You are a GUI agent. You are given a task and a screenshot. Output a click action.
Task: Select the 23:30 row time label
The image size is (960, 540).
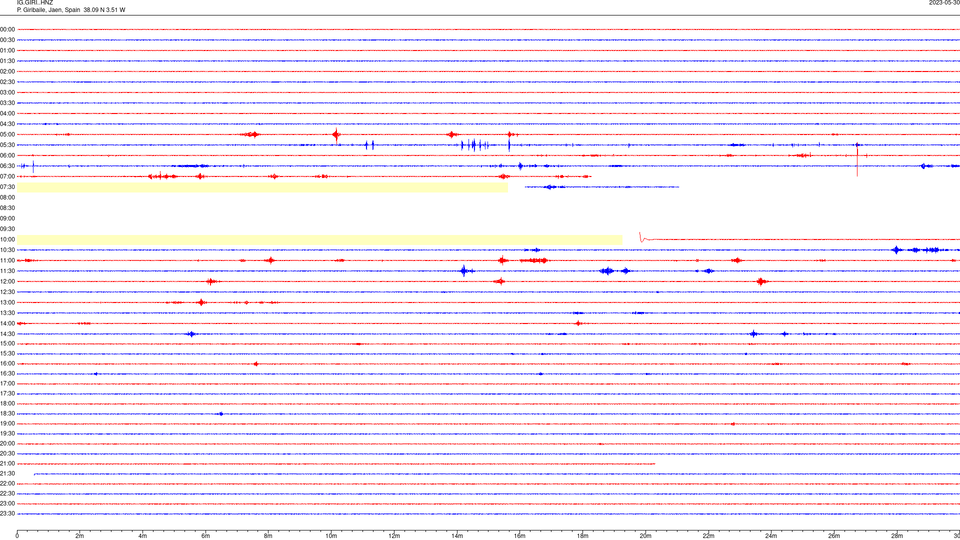click(x=7, y=514)
